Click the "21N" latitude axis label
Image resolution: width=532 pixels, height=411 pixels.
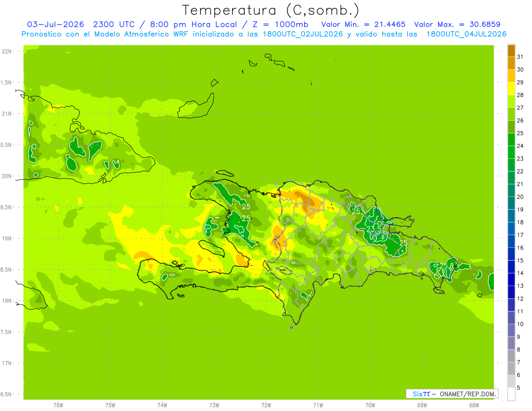tap(6, 114)
